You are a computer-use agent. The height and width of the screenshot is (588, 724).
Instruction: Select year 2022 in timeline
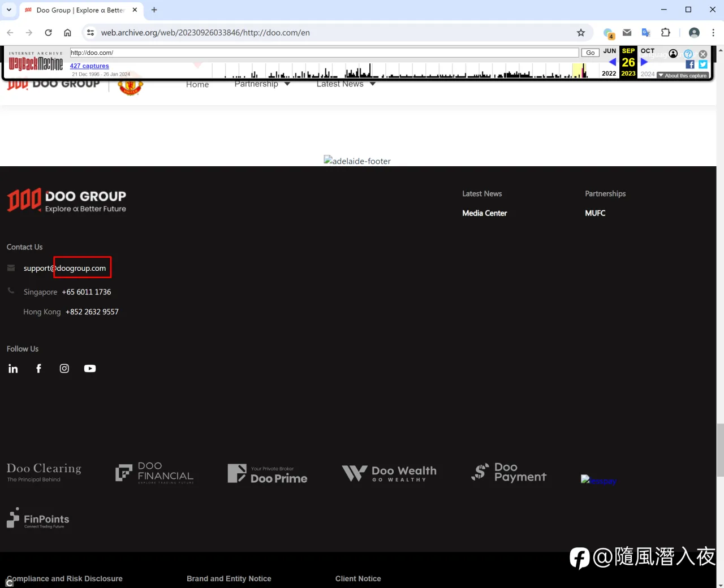click(609, 73)
